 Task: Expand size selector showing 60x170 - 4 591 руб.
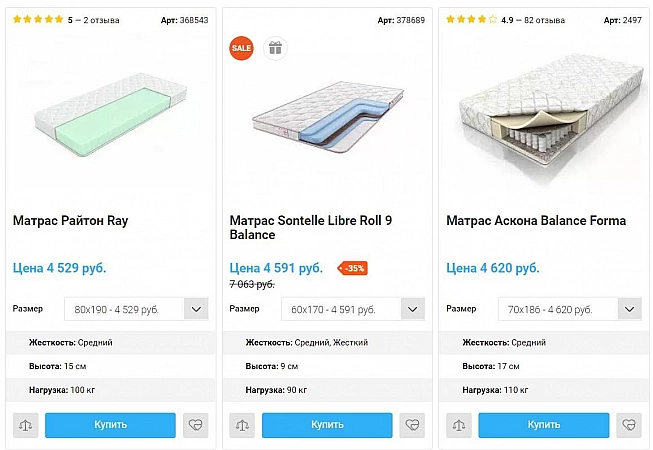click(353, 309)
